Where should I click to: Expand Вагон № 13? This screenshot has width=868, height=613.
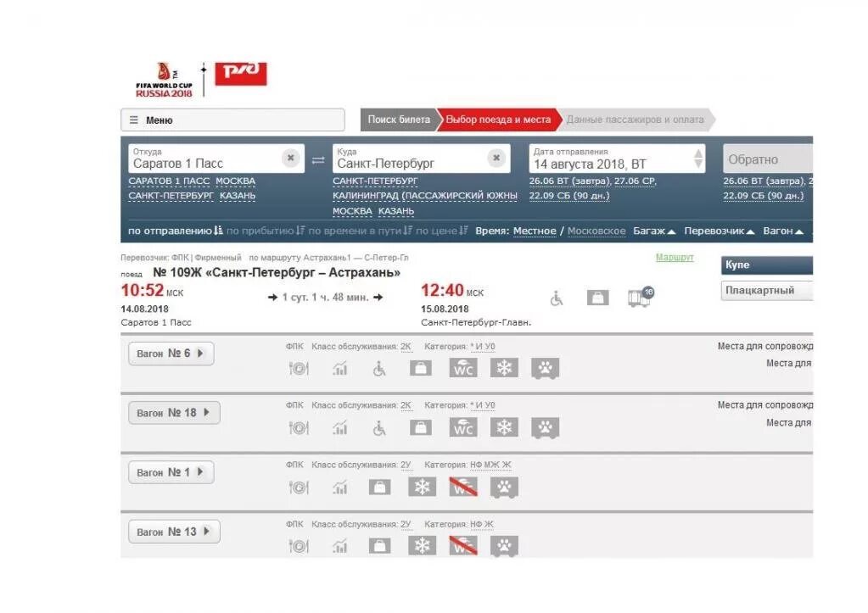(174, 531)
